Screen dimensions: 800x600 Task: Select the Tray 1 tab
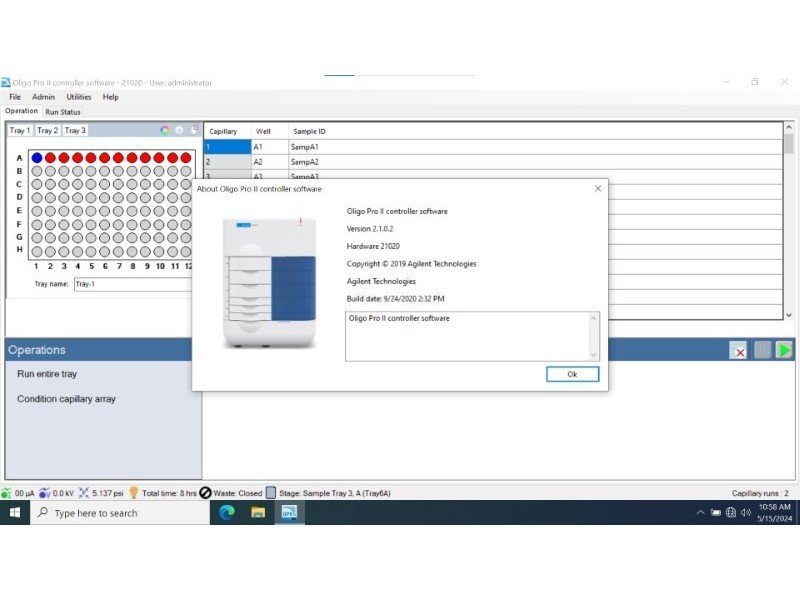[20, 131]
